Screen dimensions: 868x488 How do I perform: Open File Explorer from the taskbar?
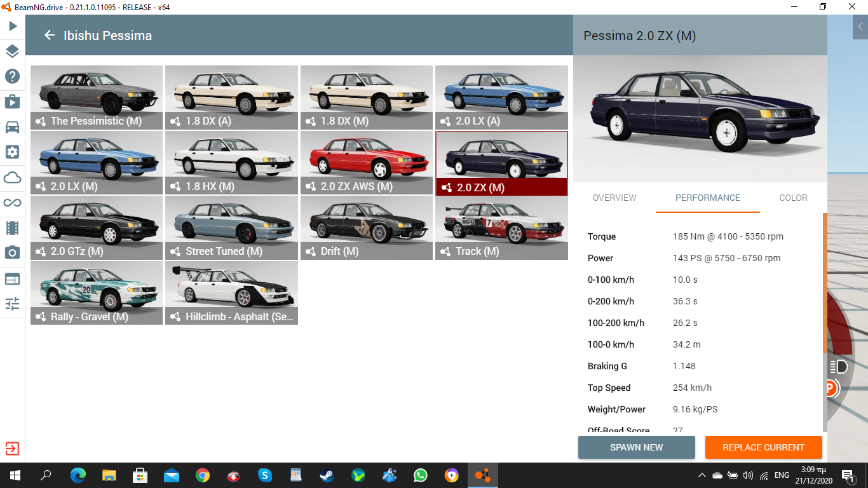pyautogui.click(x=109, y=475)
